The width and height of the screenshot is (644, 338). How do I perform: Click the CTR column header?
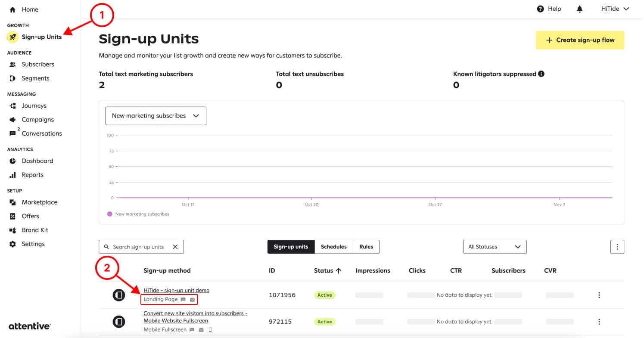[x=456, y=270]
